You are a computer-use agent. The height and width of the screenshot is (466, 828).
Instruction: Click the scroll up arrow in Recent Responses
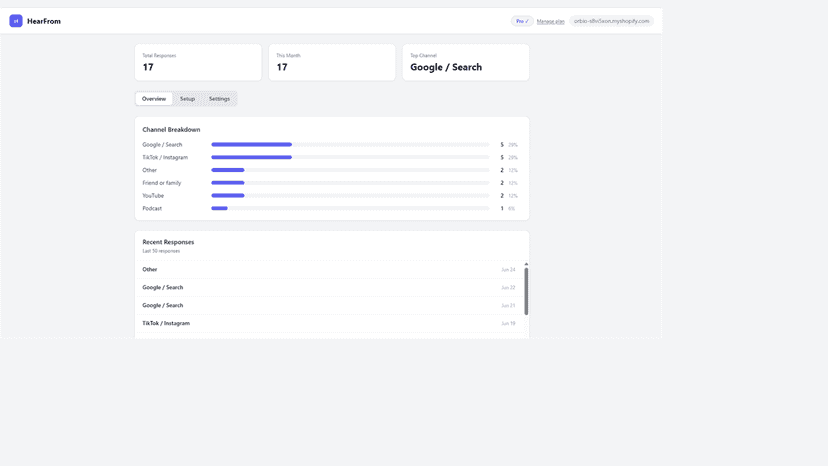point(526,264)
